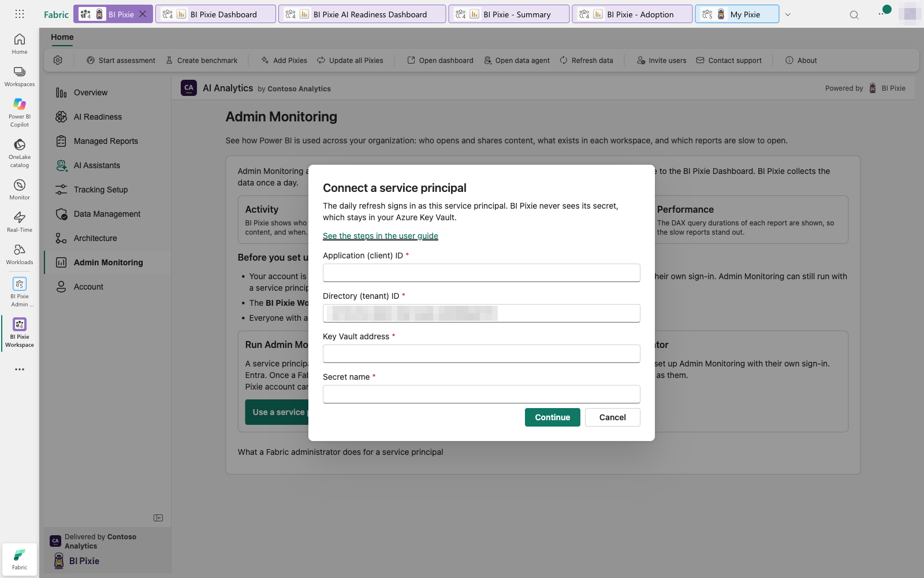Click the Key Vault address field

point(482,354)
